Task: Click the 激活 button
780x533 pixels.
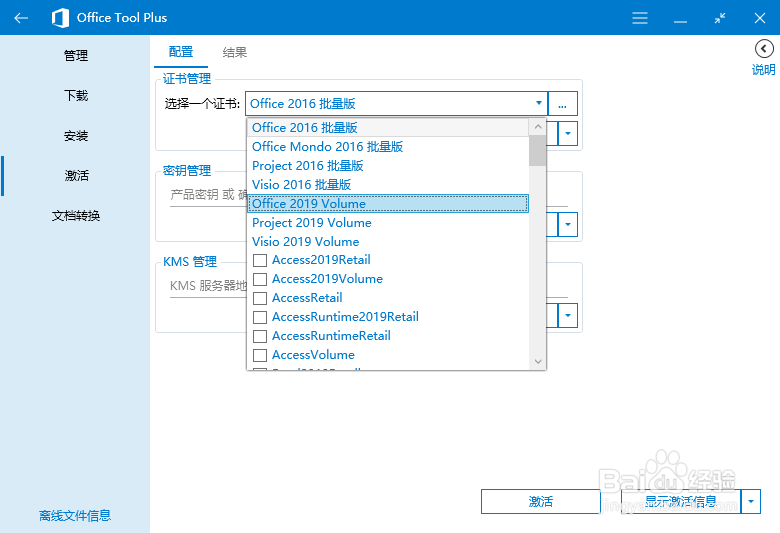Action: 541,502
